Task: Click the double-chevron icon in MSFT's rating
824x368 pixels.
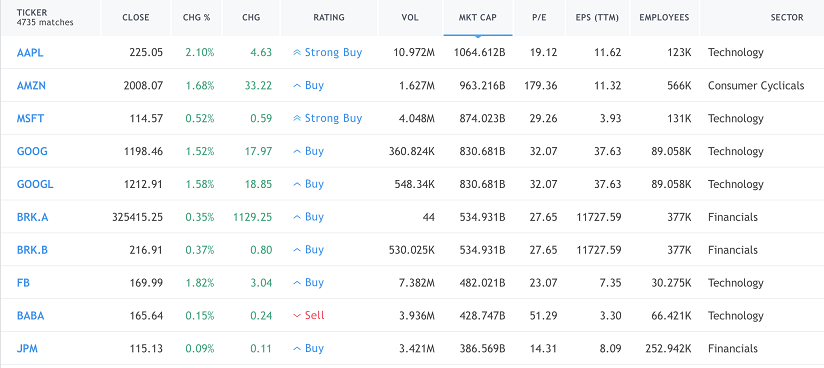Action: point(297,118)
